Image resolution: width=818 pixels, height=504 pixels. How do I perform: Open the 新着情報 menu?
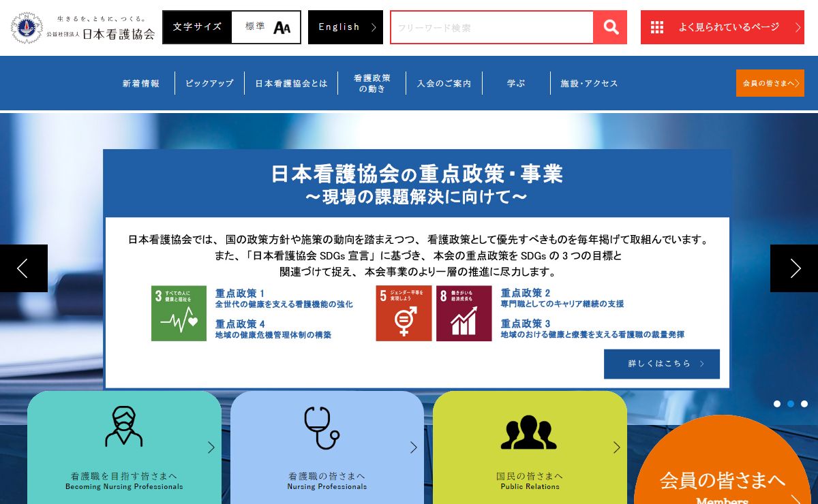point(141,83)
